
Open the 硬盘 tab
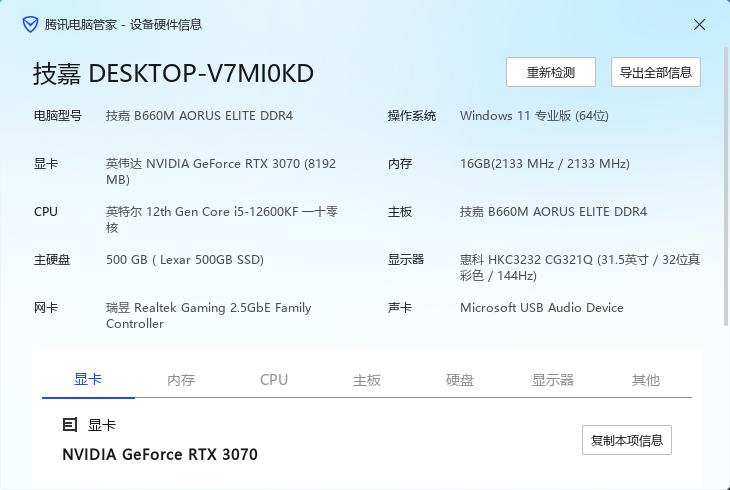tap(460, 380)
